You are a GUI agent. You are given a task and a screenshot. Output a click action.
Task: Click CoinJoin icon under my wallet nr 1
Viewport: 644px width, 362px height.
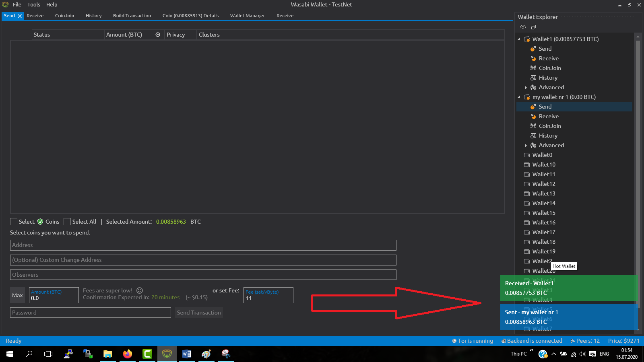pyautogui.click(x=533, y=126)
